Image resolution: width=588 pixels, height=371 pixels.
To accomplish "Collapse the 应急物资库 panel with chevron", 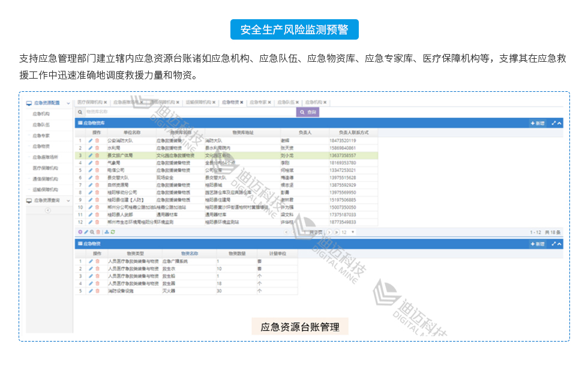I will tap(560, 123).
